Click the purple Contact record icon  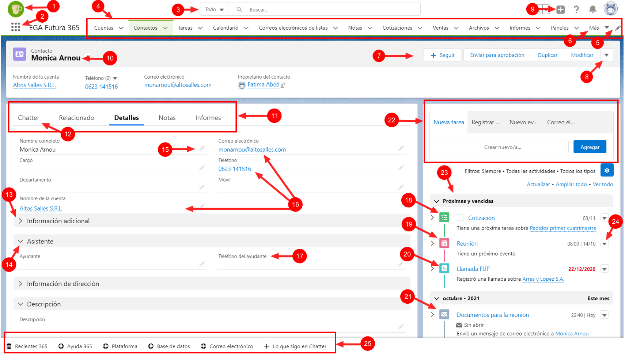[19, 54]
